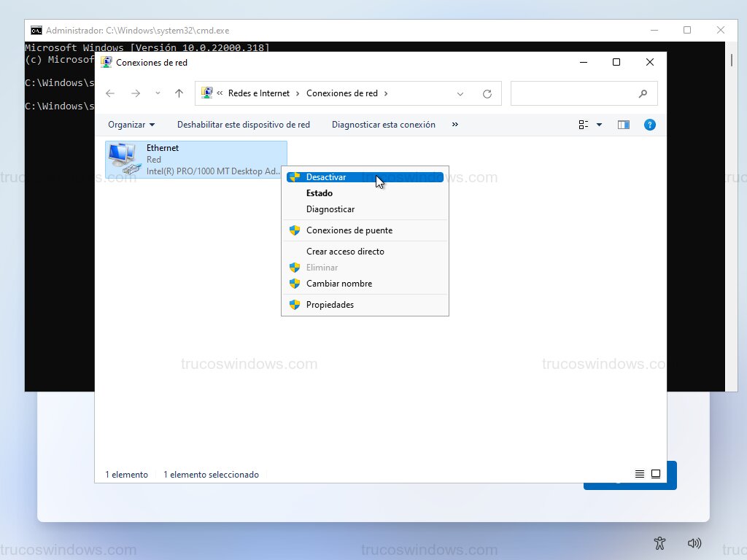This screenshot has width=747, height=560.
Task: Switch to details view in status bar
Action: [640, 474]
